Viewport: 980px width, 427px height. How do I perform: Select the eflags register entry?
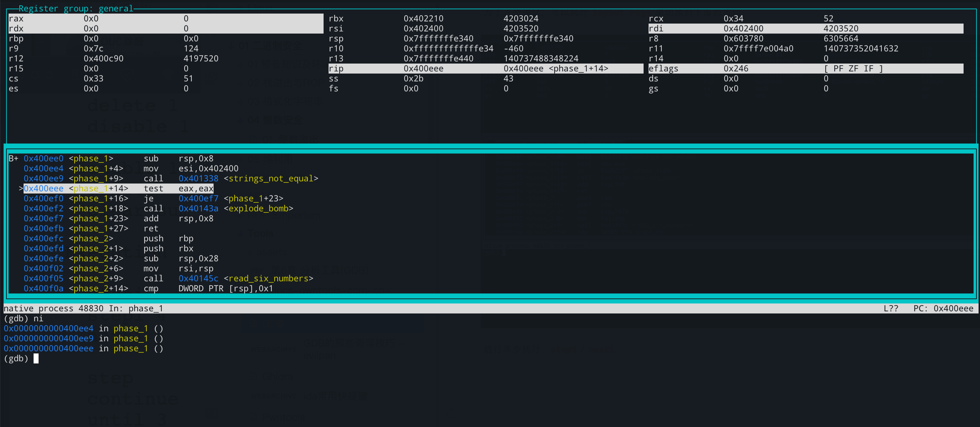[x=663, y=69]
